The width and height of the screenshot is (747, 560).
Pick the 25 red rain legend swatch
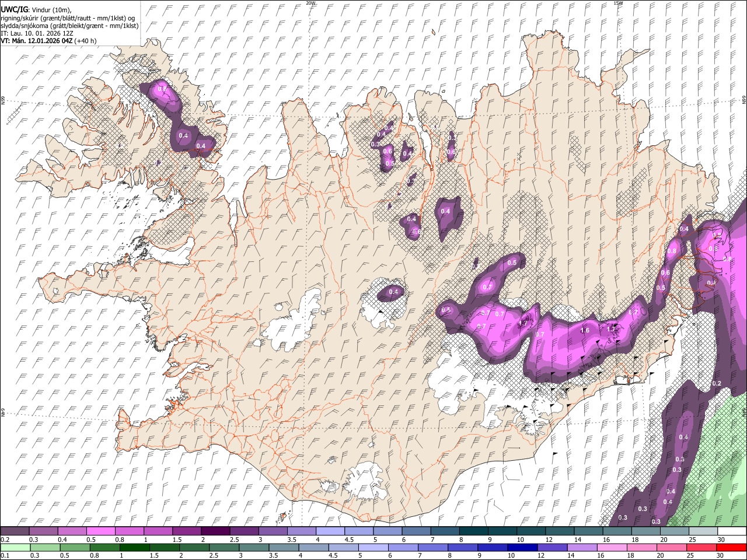pos(700,547)
